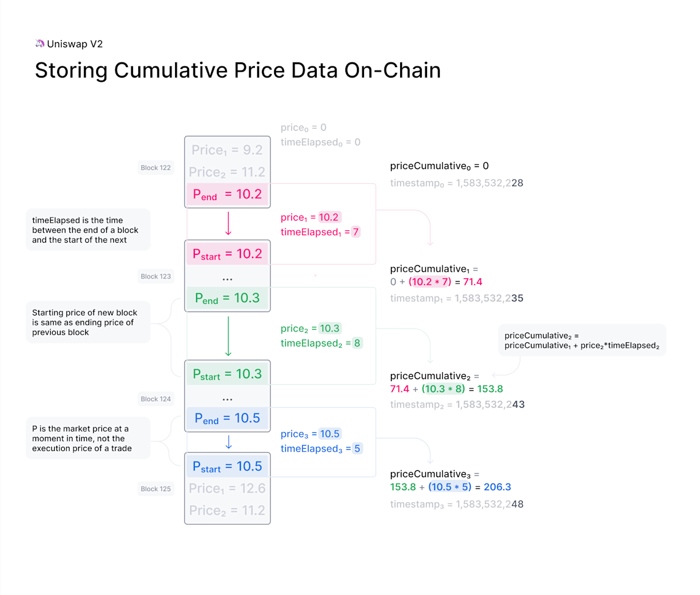Click the three dots inside Block 123

(x=228, y=279)
